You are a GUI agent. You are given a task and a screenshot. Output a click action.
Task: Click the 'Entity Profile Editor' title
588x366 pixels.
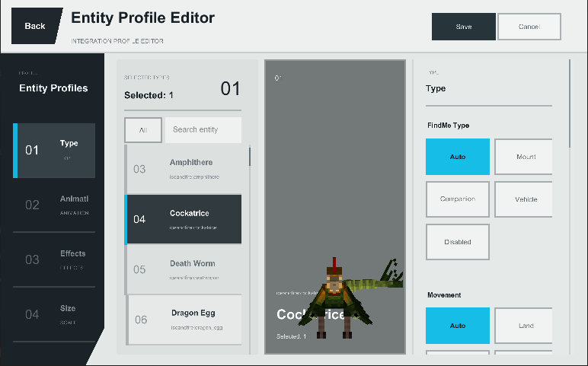point(143,18)
